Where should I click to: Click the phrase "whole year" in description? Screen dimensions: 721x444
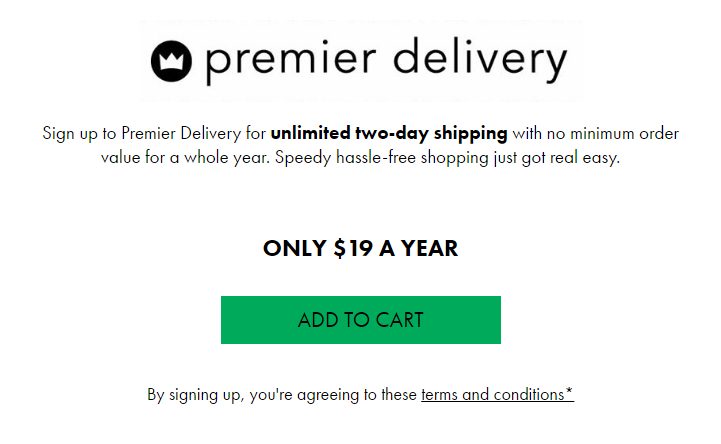tap(226, 158)
